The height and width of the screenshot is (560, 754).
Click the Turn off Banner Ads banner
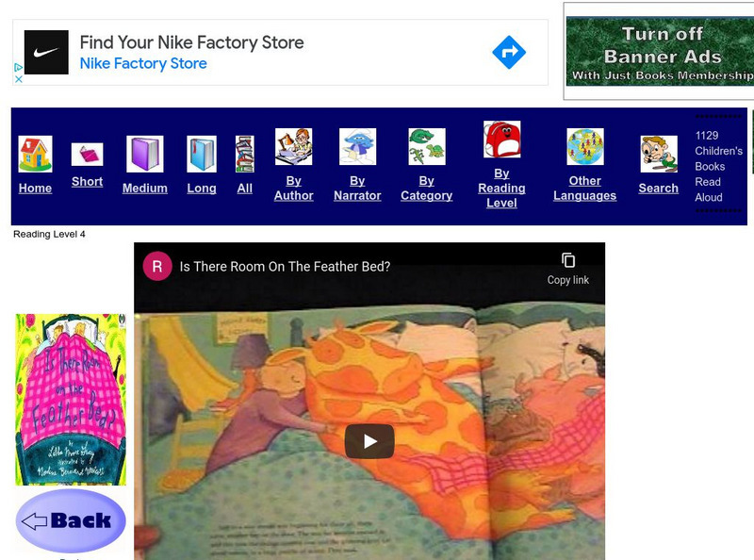pos(662,51)
